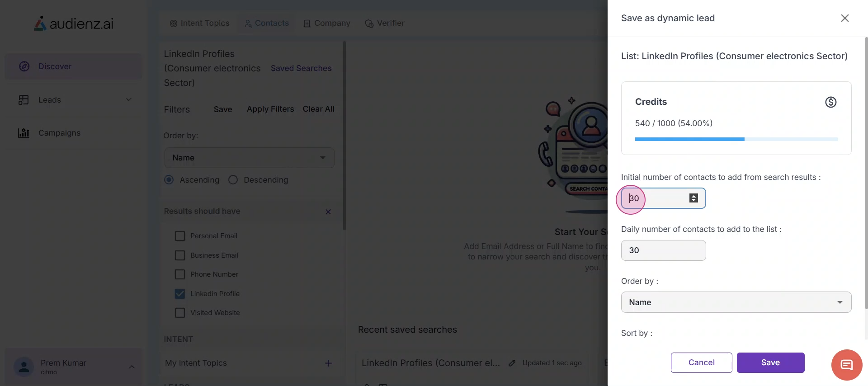
Task: Click the Discover compass icon
Action: 24,66
